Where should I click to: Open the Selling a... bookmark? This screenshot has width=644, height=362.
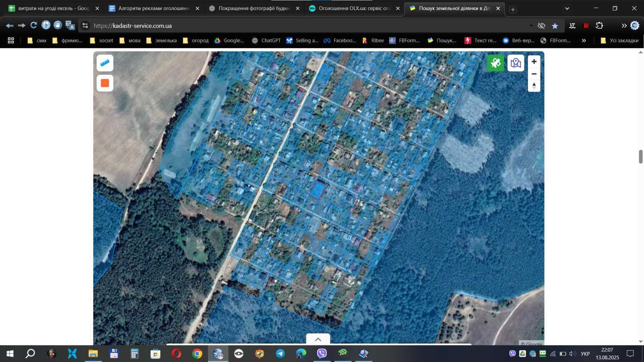click(302, 41)
